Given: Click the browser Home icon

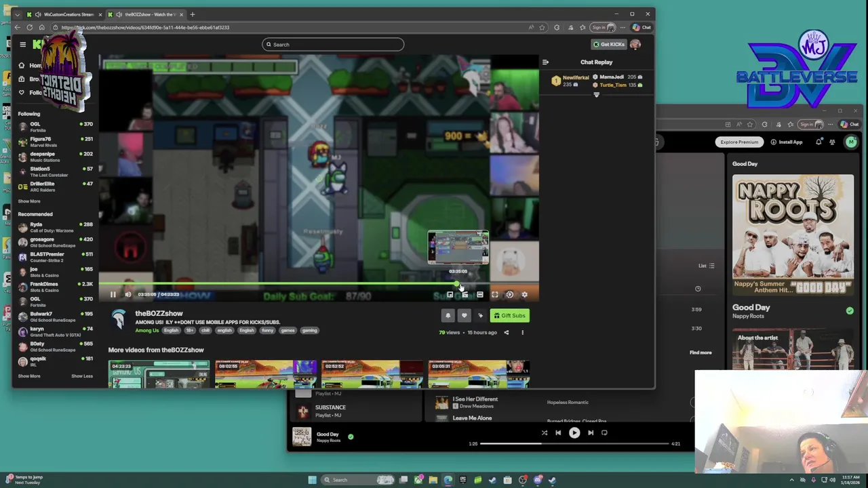Looking at the screenshot, I should 41,28.
